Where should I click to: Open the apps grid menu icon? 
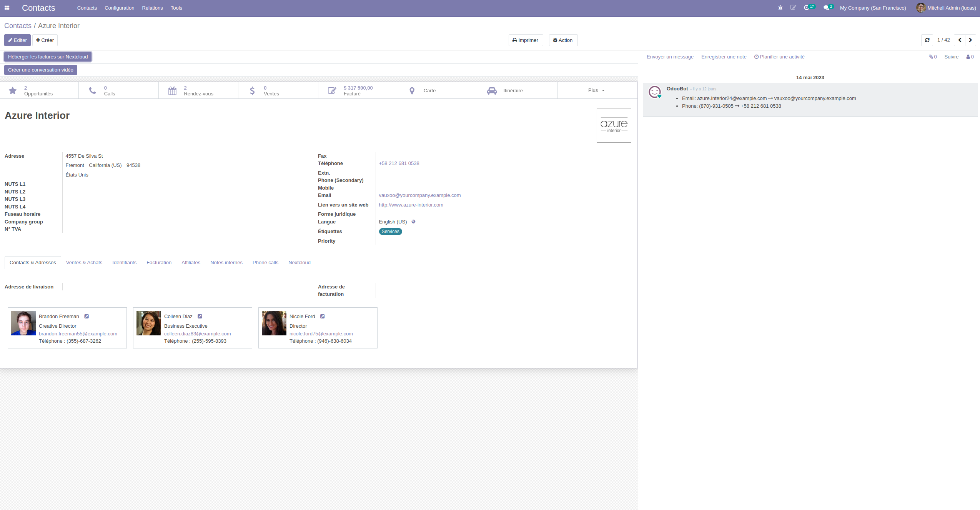coord(7,8)
